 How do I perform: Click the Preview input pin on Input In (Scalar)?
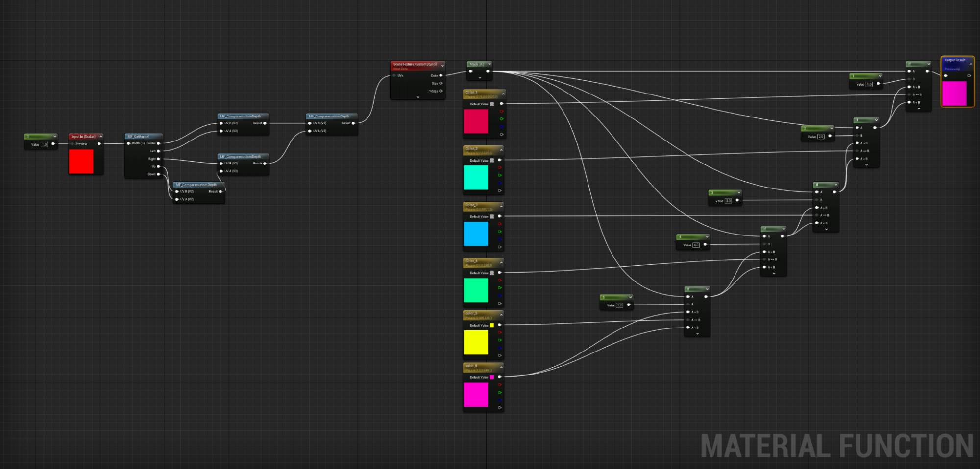point(73,144)
